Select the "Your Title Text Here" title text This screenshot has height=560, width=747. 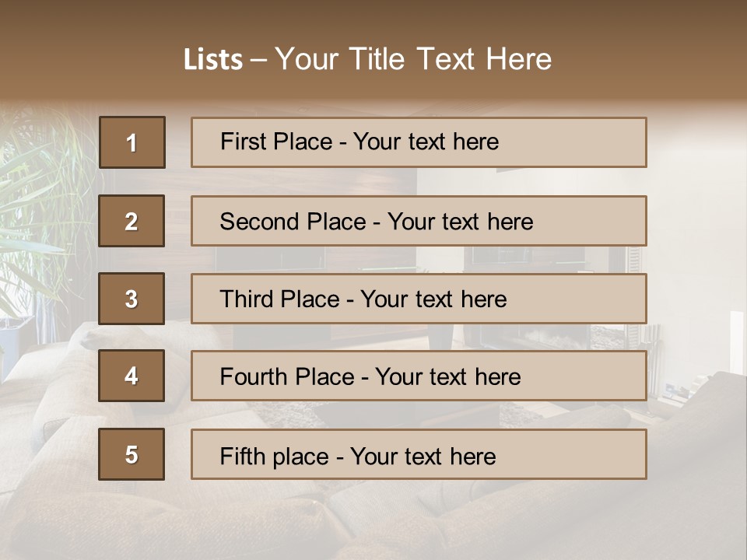pos(412,59)
